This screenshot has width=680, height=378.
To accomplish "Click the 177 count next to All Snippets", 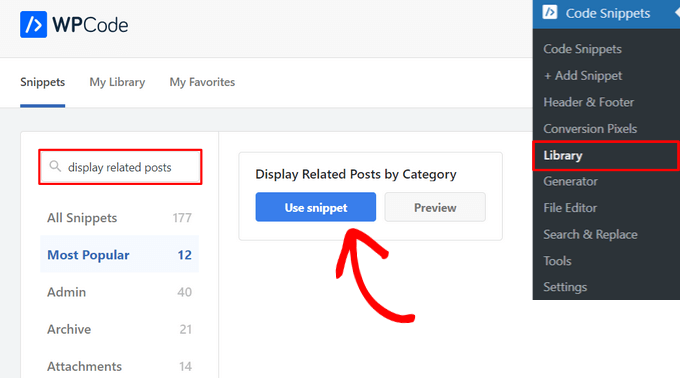I will click(x=182, y=218).
